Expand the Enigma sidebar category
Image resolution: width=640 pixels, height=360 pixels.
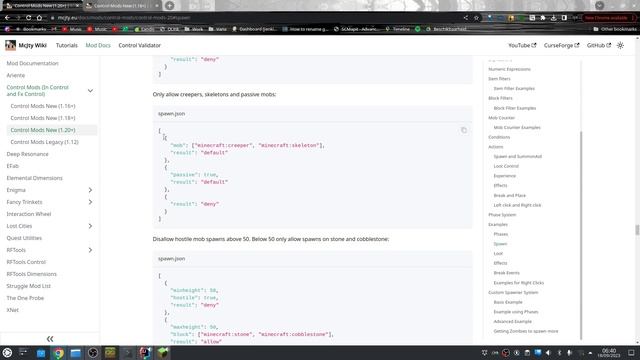click(x=90, y=190)
